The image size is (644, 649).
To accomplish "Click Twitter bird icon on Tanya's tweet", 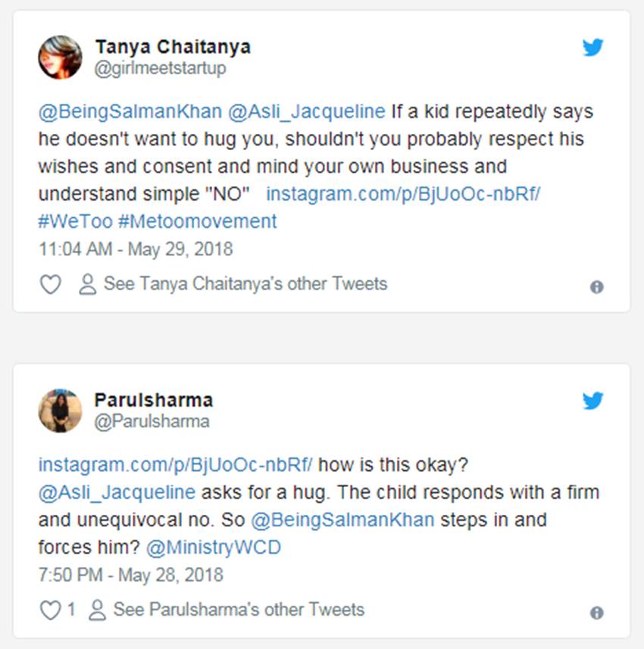I will pos(592,48).
